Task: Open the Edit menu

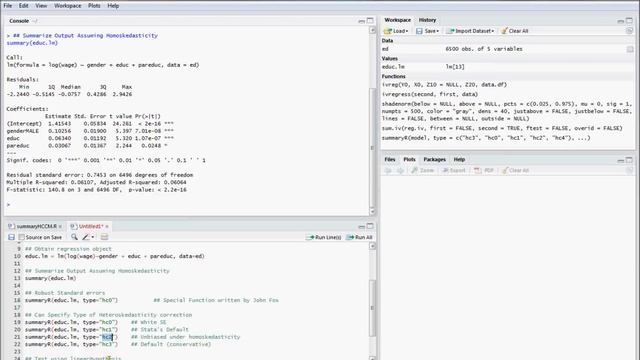Action: coord(24,6)
